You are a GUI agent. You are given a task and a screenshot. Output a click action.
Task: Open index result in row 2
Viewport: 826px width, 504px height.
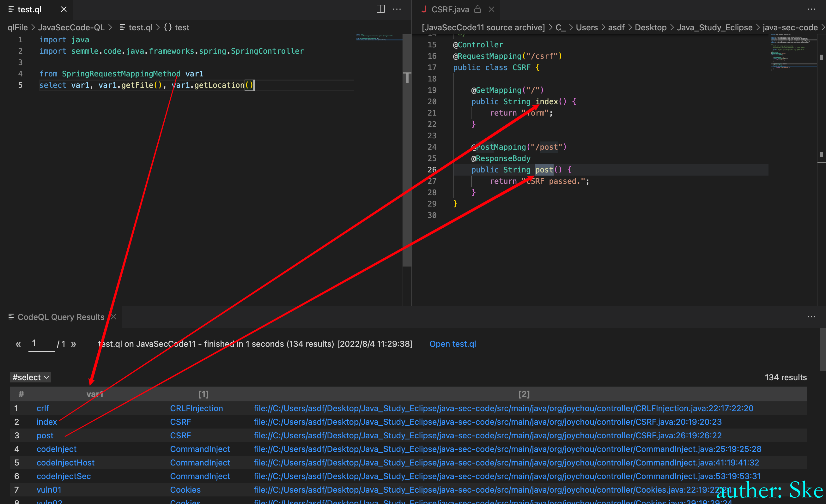(46, 422)
